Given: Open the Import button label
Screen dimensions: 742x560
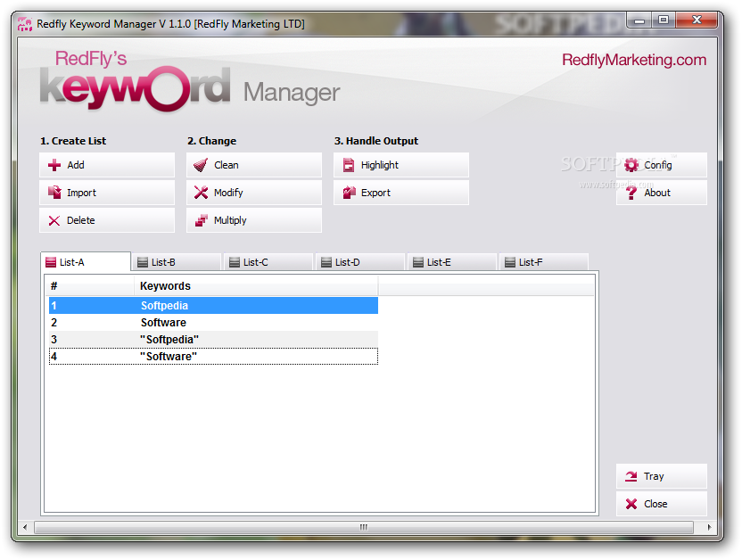Looking at the screenshot, I should point(81,193).
